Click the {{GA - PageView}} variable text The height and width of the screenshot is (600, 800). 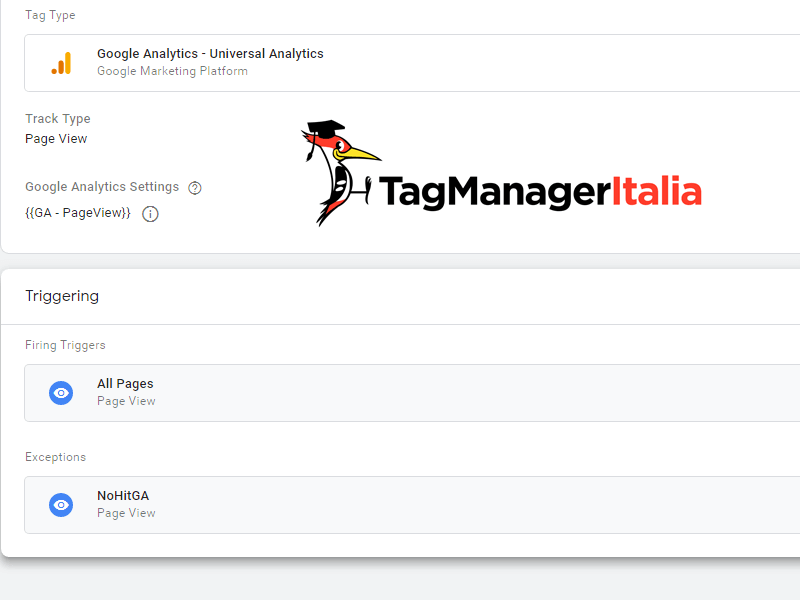pos(78,213)
